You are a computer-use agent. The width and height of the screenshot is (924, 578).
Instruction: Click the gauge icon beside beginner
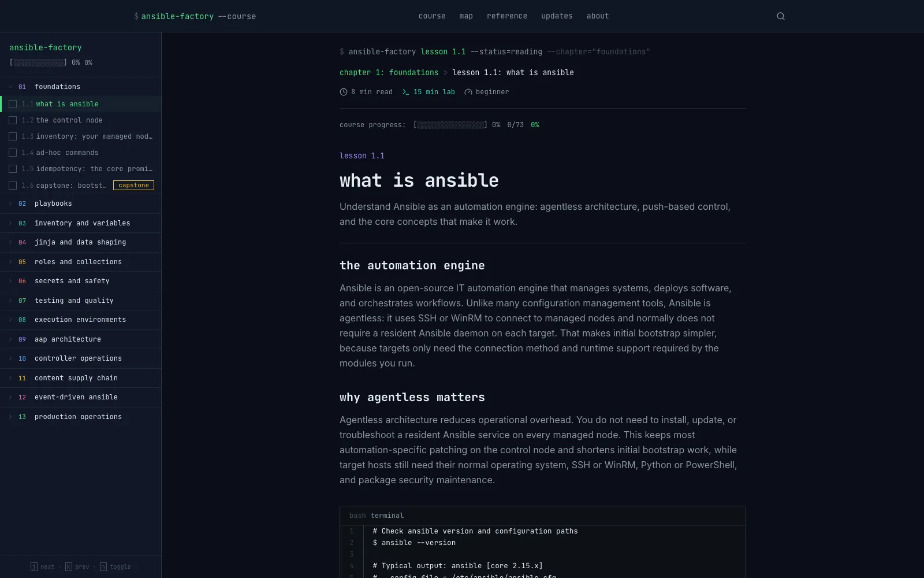pyautogui.click(x=468, y=92)
